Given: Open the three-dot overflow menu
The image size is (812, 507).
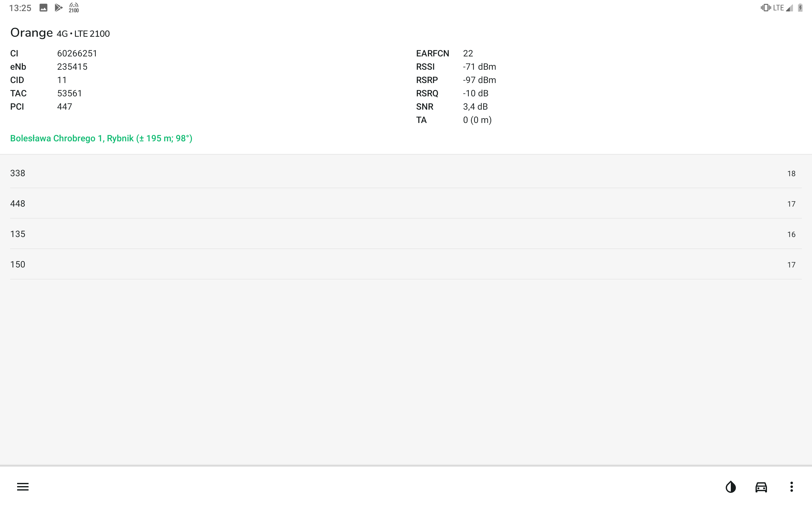Looking at the screenshot, I should click(791, 486).
